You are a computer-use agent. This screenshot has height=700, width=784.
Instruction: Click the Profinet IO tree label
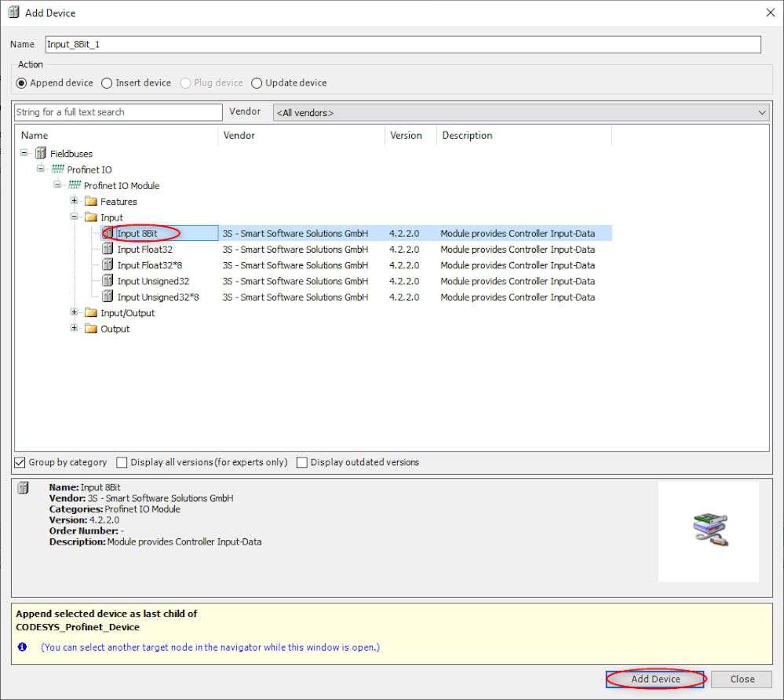pos(89,170)
